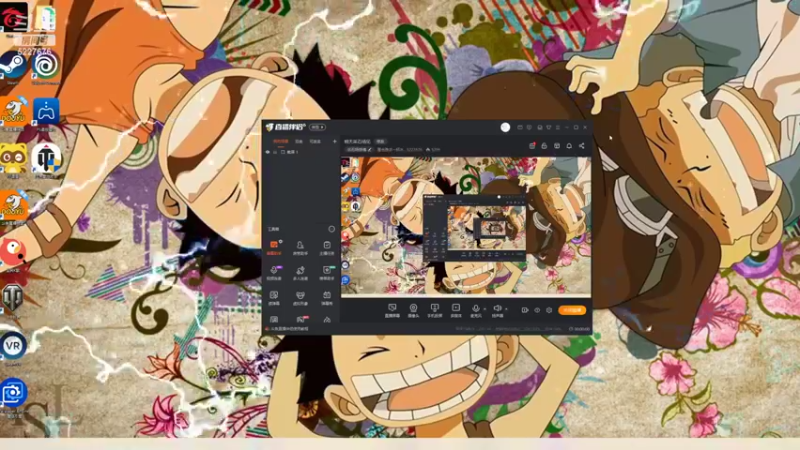The image size is (800, 450).
Task: Open the toolbox tool right of mask icon
Action: pos(327,297)
